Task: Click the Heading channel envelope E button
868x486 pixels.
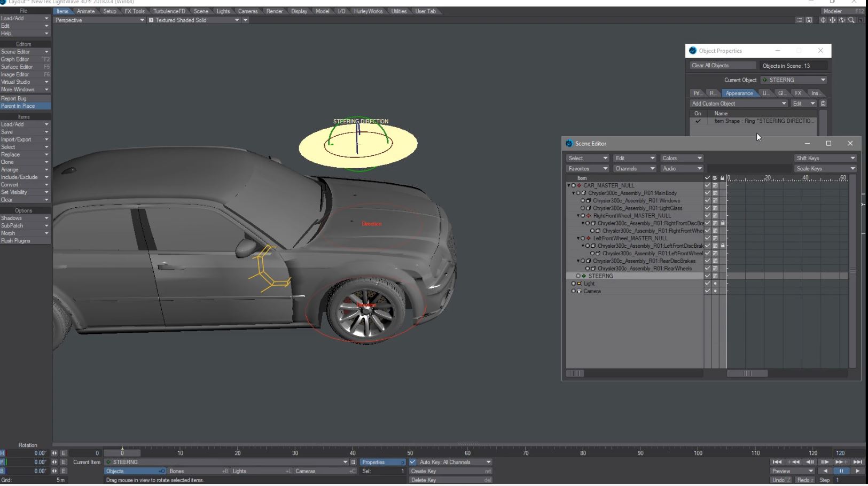Action: (64, 453)
